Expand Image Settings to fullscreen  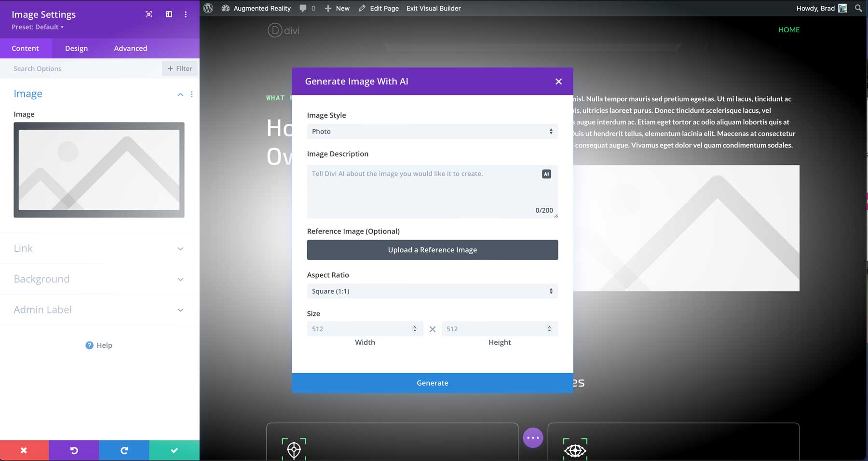pyautogui.click(x=148, y=14)
